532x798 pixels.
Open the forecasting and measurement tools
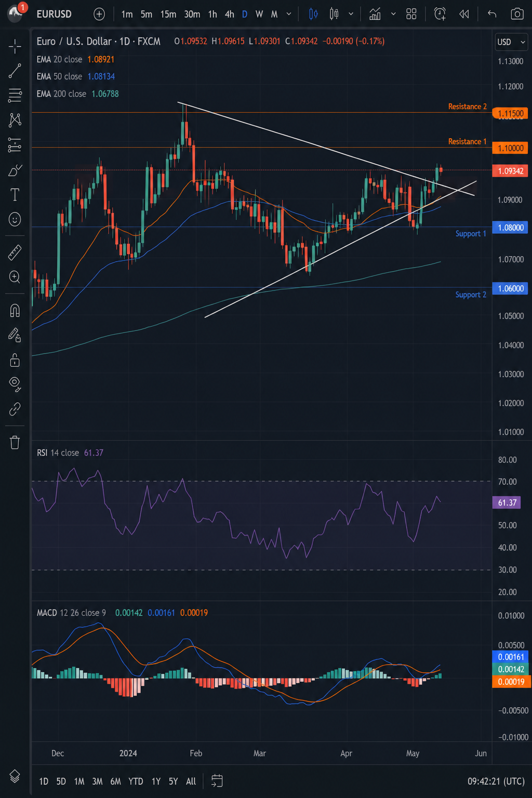[15, 145]
